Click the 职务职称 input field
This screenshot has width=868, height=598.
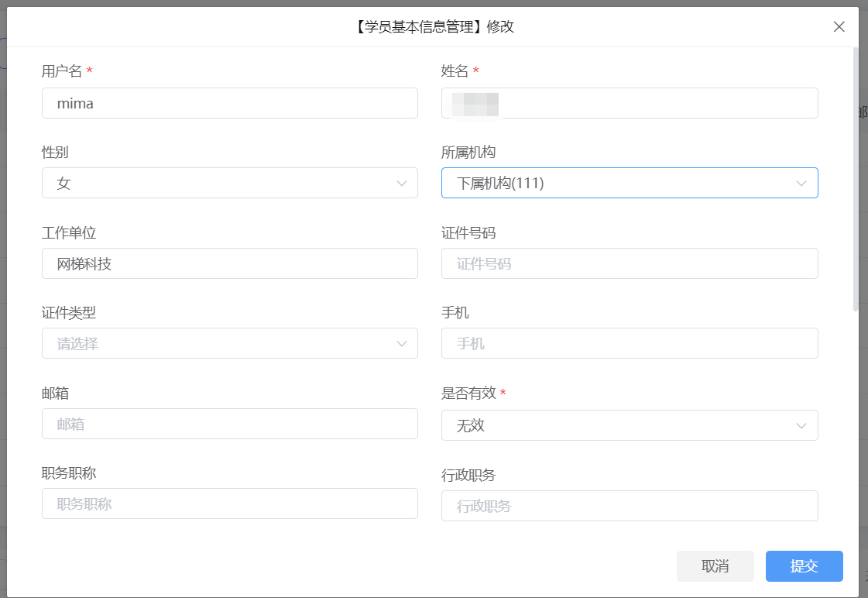click(x=230, y=503)
